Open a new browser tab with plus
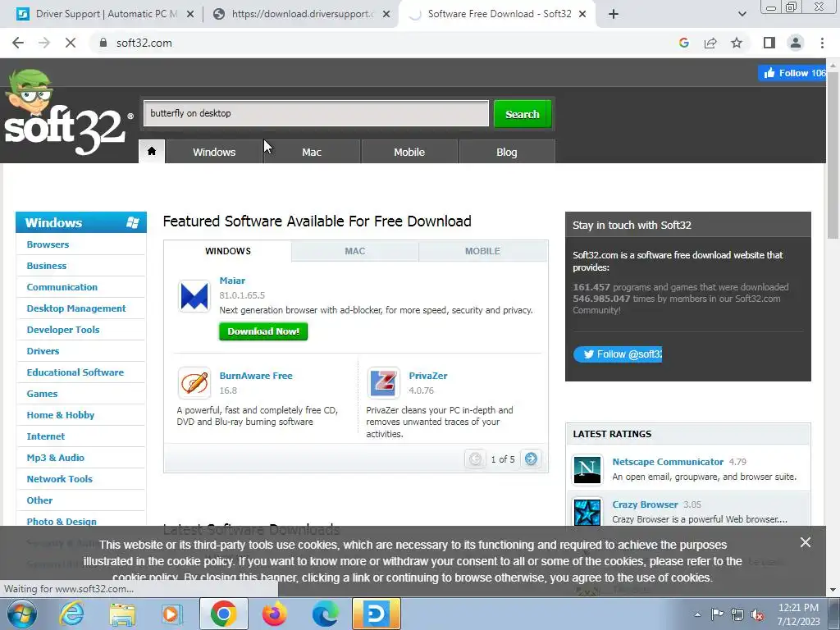Screen dimensions: 840x630 pos(614,14)
